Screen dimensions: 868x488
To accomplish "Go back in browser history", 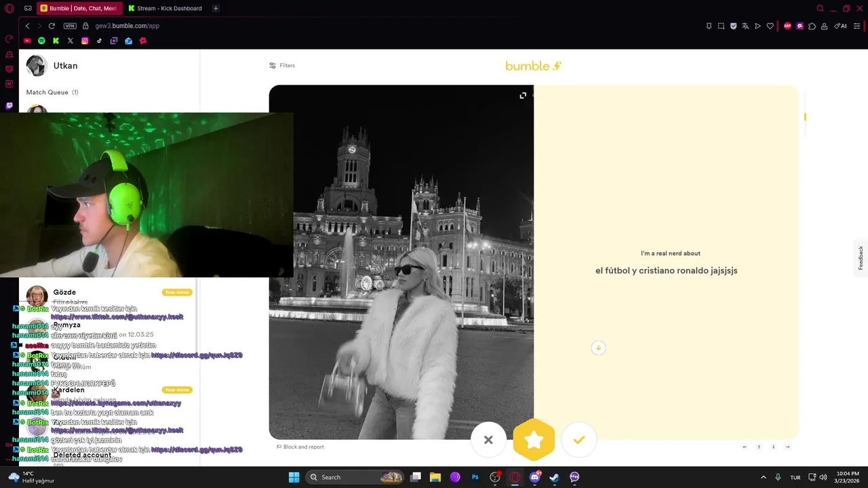I will (27, 26).
